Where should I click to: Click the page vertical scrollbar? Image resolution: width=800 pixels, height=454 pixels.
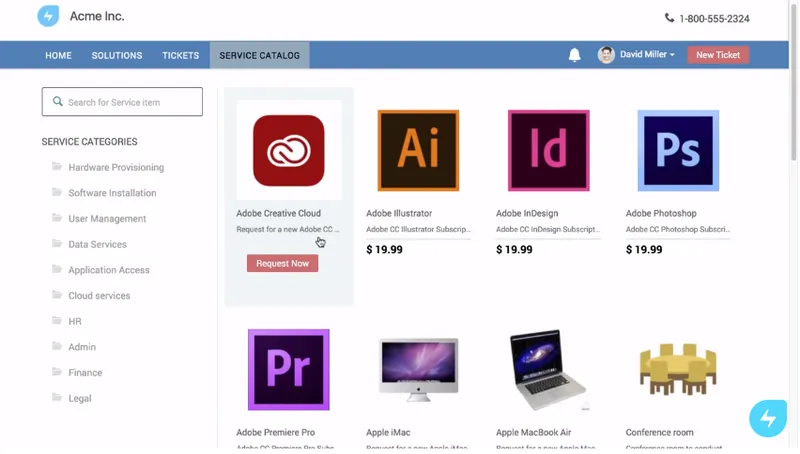click(793, 82)
